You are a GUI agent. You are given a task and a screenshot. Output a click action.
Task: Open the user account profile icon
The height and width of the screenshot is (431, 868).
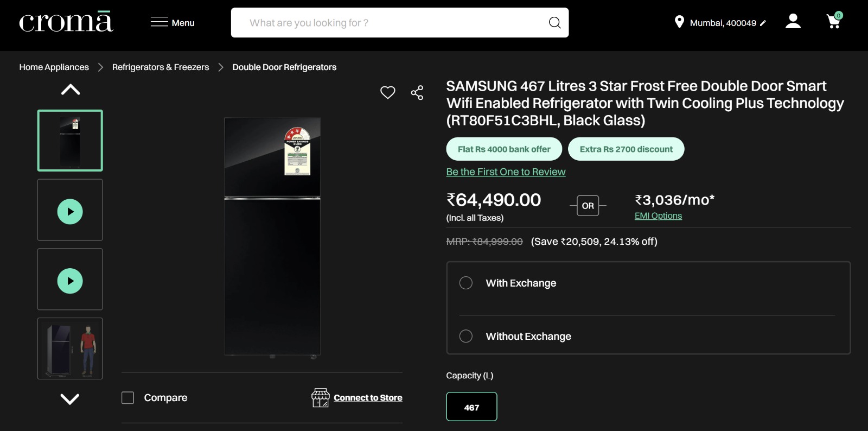(x=793, y=22)
